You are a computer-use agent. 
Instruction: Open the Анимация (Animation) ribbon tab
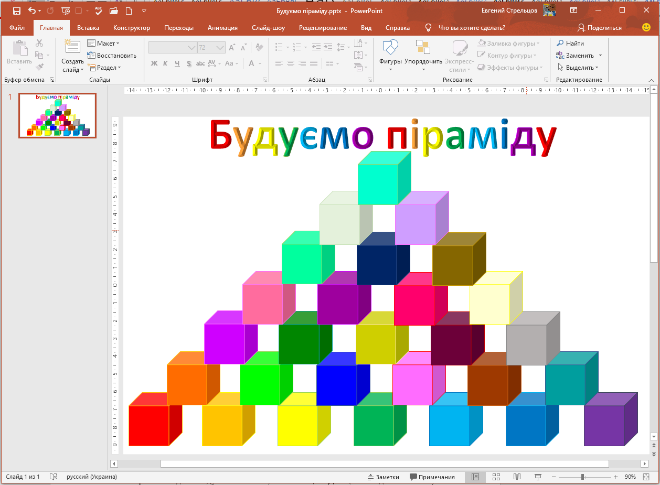223,28
